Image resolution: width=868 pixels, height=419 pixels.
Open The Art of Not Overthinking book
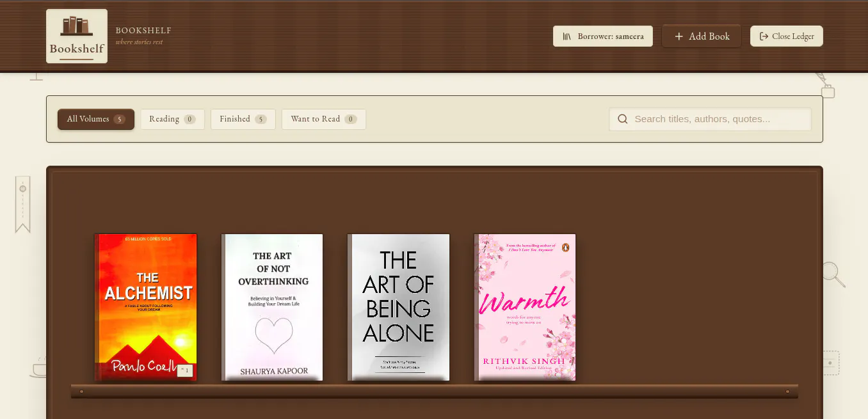click(x=272, y=307)
